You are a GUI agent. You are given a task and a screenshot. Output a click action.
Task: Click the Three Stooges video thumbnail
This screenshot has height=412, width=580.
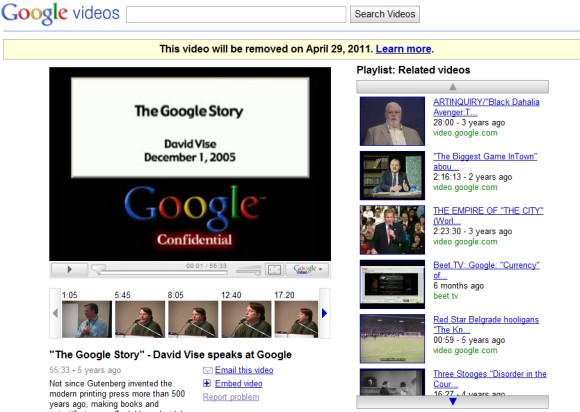coord(392,382)
